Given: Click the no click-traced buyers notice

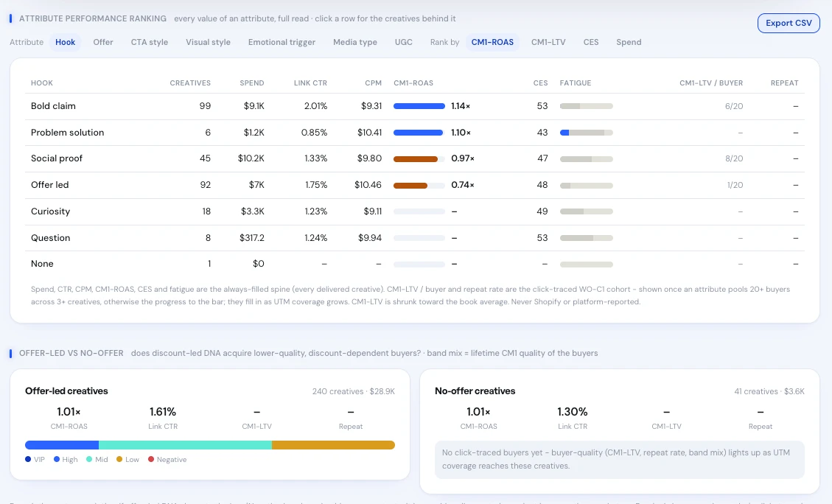Looking at the screenshot, I should (x=619, y=460).
